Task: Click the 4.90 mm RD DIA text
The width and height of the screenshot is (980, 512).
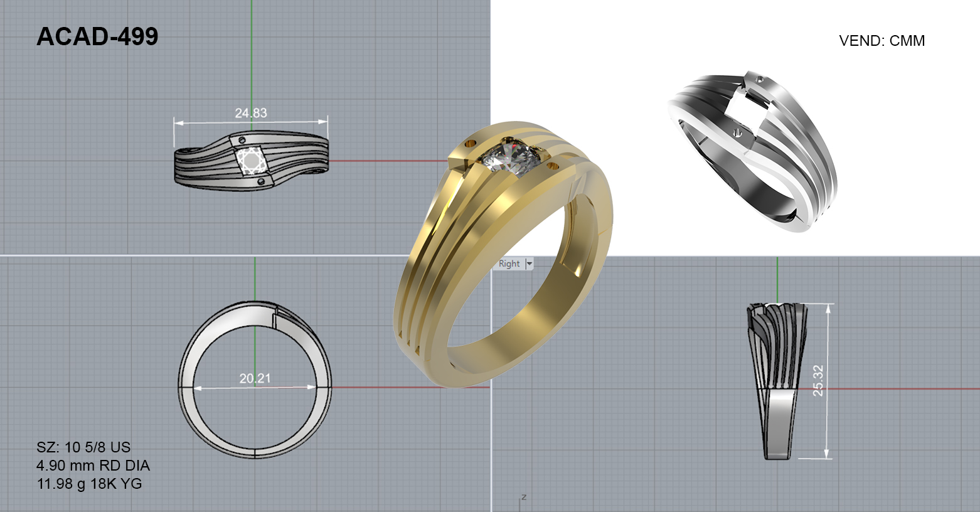Action: (x=93, y=466)
